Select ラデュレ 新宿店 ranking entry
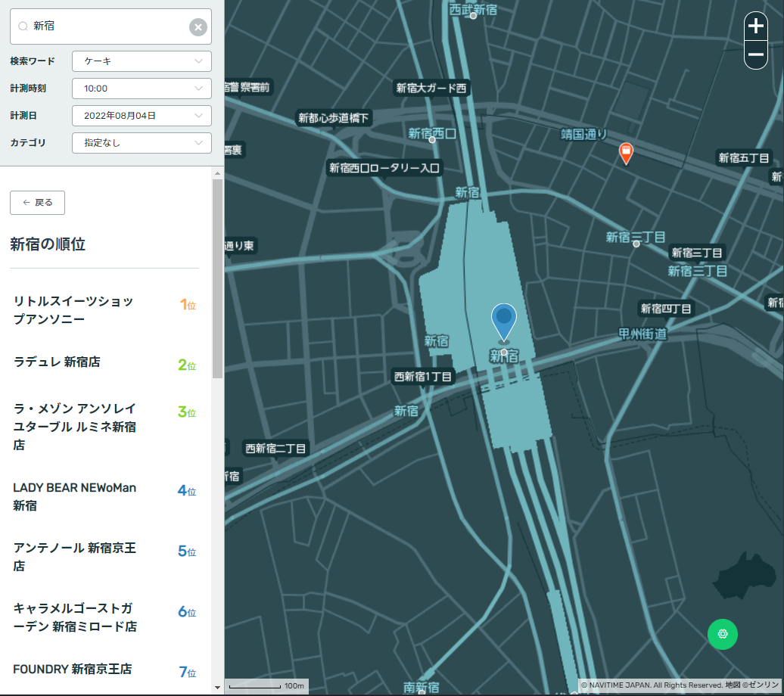 click(x=104, y=362)
